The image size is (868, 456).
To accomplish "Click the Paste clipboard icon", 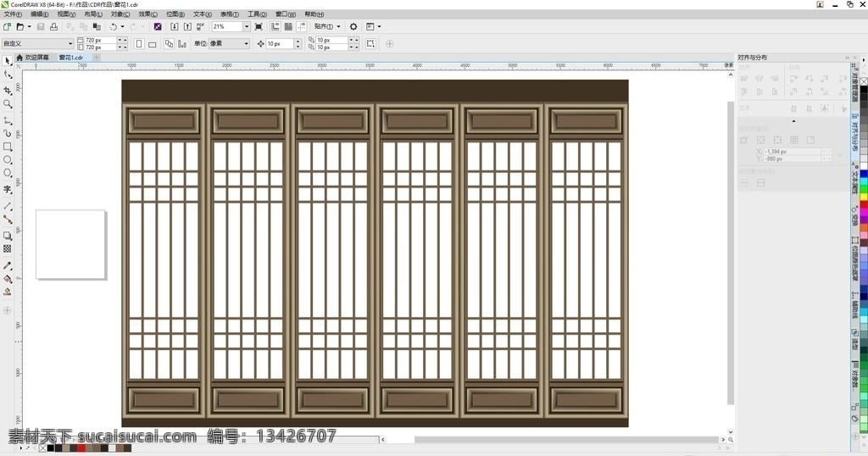I will (97, 26).
